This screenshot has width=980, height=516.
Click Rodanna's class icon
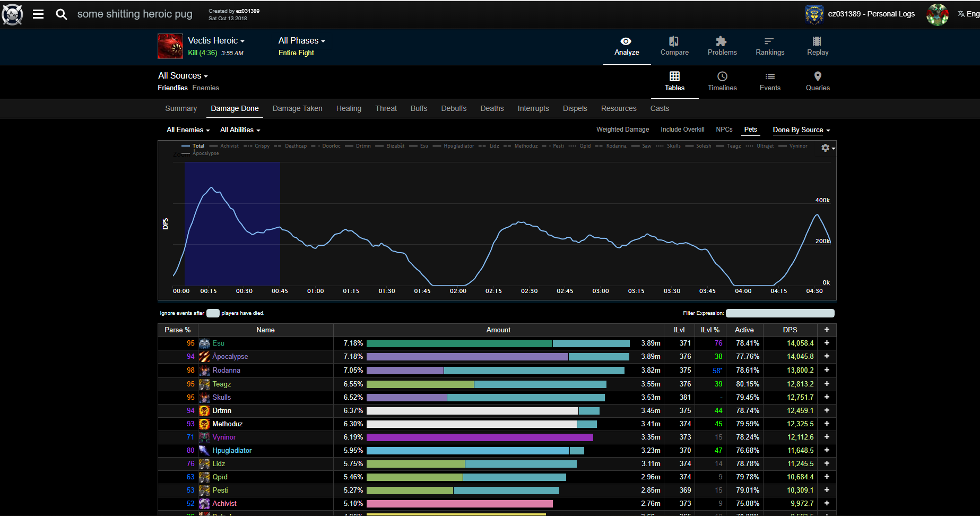(x=204, y=371)
